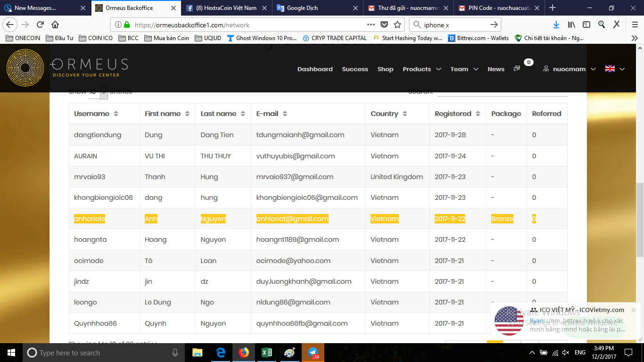This screenshot has width=644, height=362.
Task: Open the Dashboard page
Action: click(315, 69)
